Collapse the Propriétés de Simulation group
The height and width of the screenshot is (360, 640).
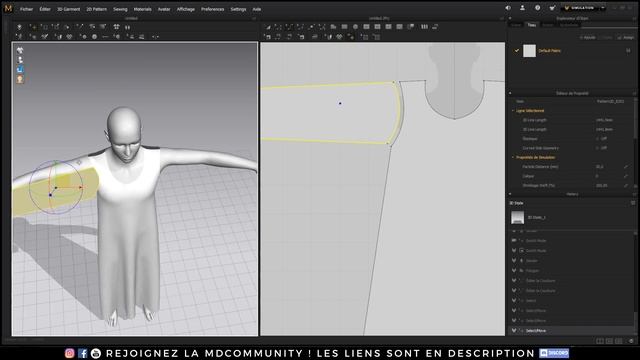[513, 157]
